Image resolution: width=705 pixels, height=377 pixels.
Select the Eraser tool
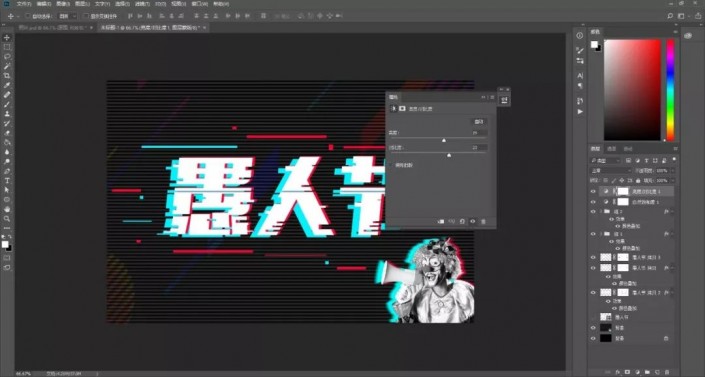point(7,133)
